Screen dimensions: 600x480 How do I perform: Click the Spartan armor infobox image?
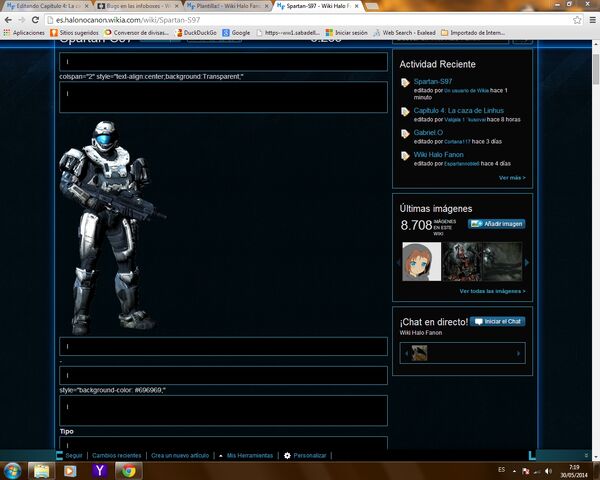[x=112, y=228]
